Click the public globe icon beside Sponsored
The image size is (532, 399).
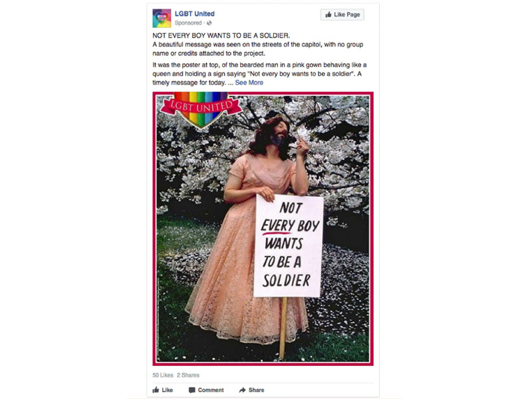click(x=209, y=23)
